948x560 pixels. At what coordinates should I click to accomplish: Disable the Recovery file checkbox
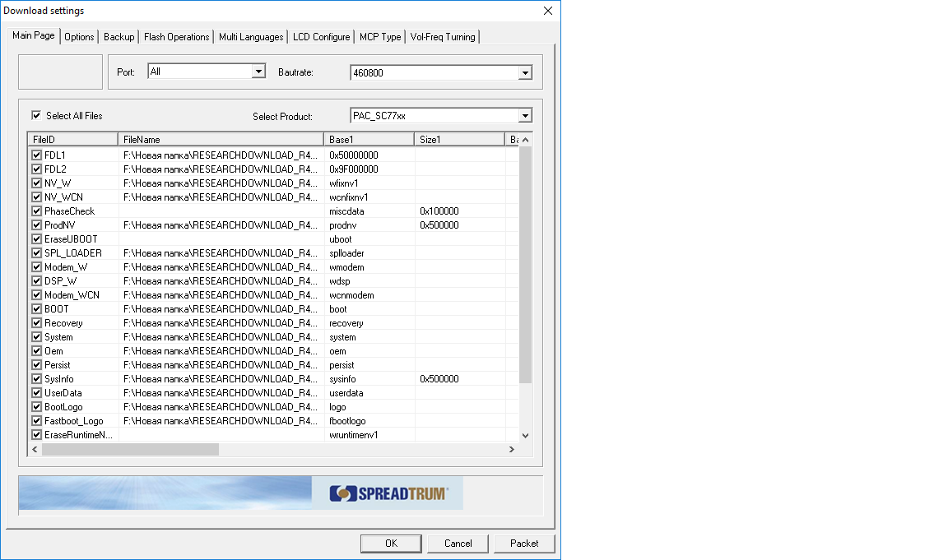pos(36,323)
